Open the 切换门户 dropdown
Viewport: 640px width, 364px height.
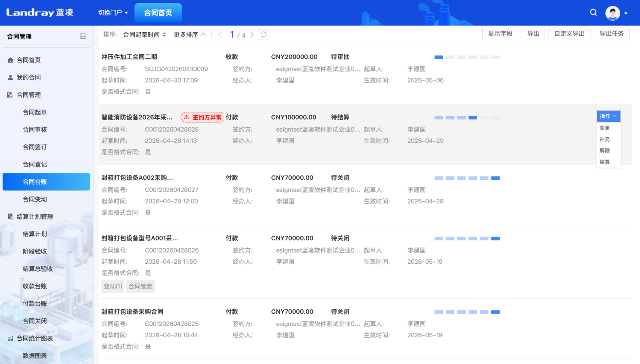(113, 12)
